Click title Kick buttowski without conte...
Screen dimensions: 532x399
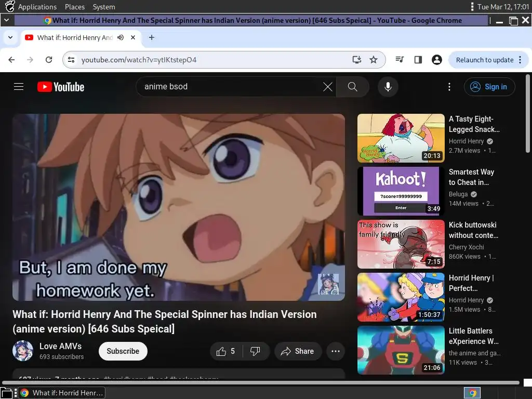tap(473, 230)
